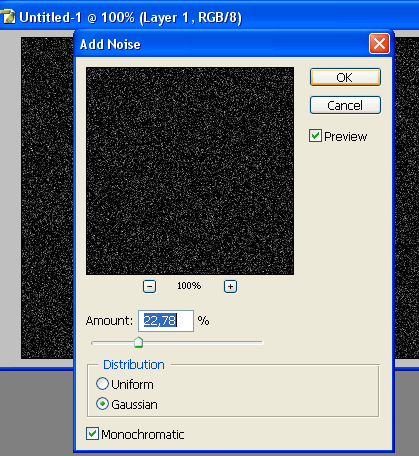Click the canvas strip right of dialog
Image resolution: width=419 pixels, height=456 pixels.
point(407,198)
